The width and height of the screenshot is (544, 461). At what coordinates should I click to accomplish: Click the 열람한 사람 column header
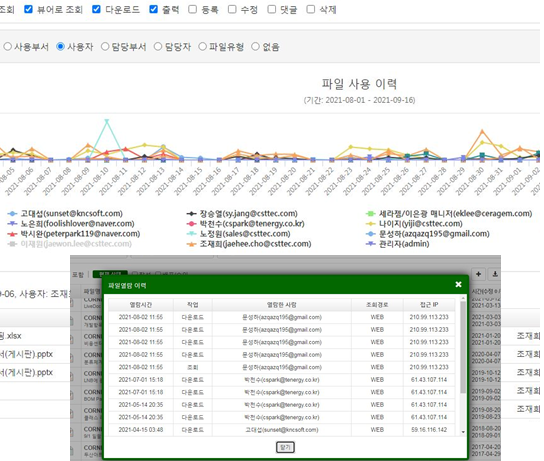click(x=282, y=305)
